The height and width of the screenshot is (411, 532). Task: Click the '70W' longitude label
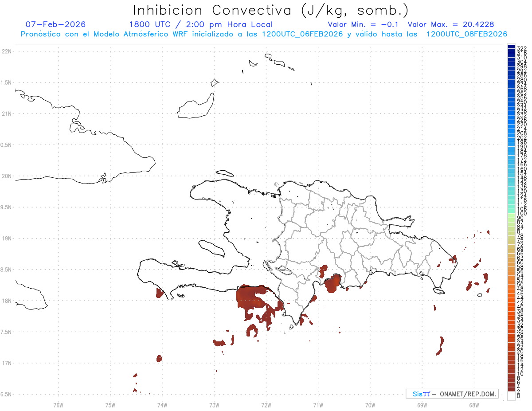click(x=370, y=405)
